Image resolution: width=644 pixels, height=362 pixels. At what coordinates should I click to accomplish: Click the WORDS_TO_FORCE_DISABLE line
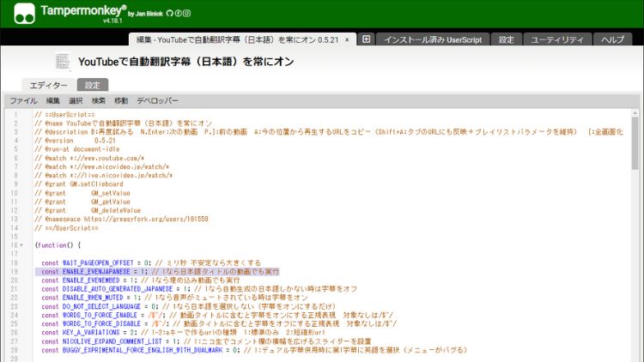tap(219, 324)
